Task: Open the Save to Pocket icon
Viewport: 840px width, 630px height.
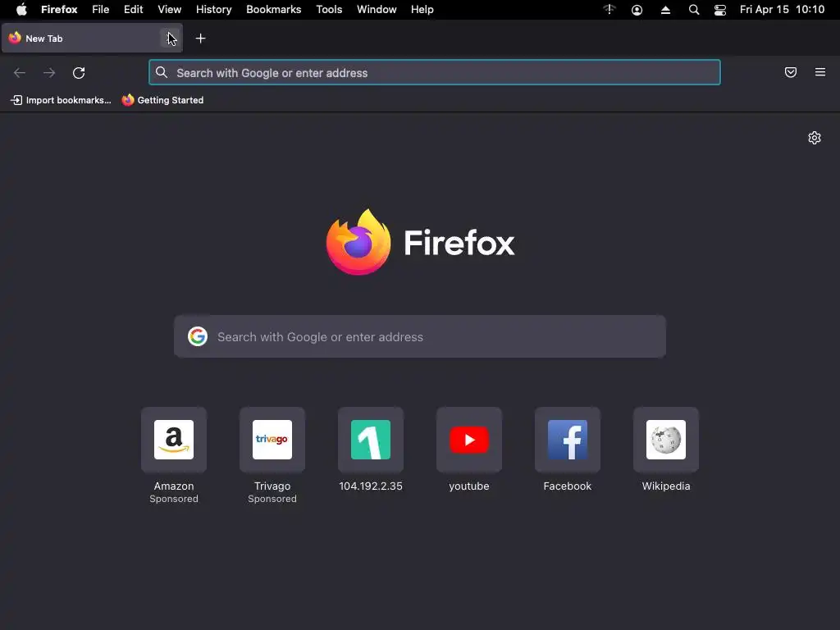Action: 791,72
